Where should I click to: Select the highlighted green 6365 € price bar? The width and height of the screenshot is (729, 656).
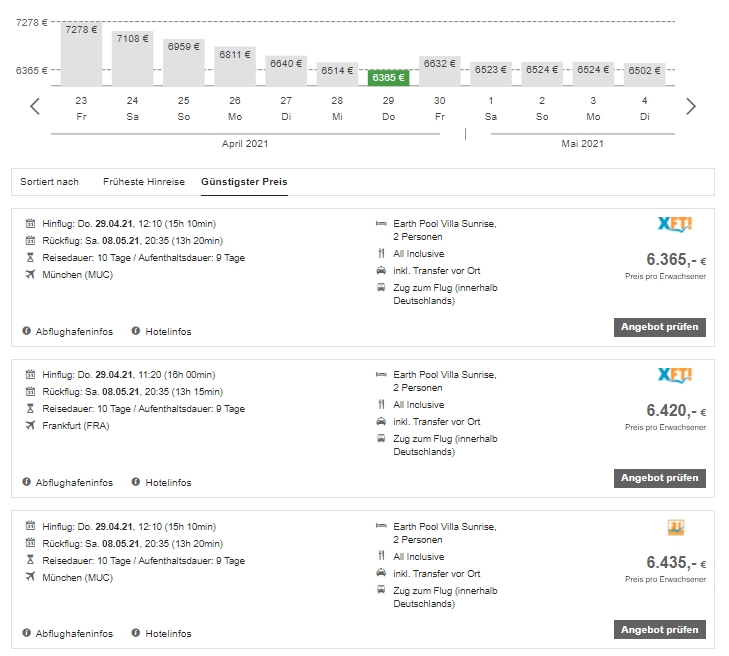tap(388, 77)
